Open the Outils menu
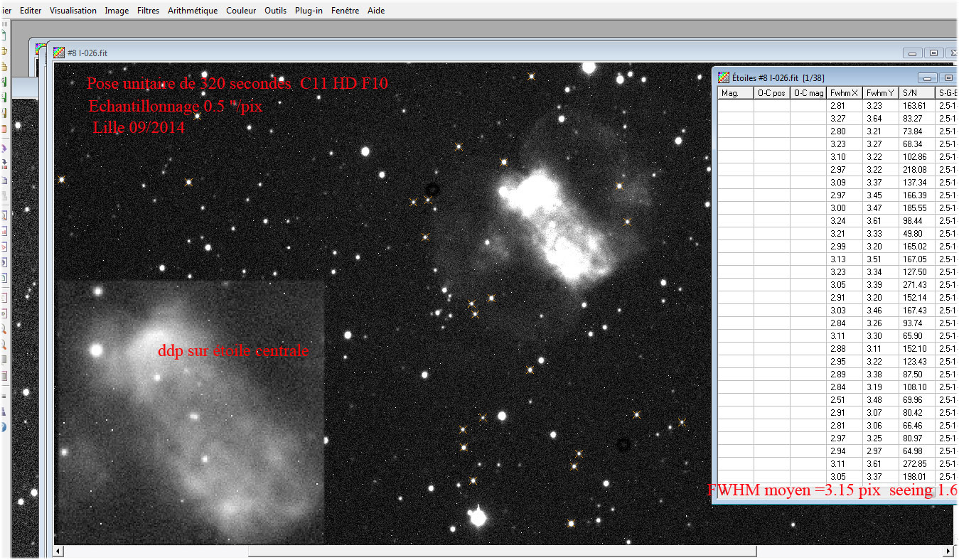The image size is (959, 560). [275, 11]
